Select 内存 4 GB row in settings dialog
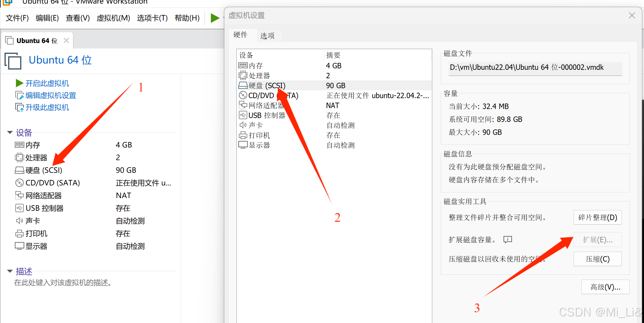The image size is (644, 323). pyautogui.click(x=334, y=66)
